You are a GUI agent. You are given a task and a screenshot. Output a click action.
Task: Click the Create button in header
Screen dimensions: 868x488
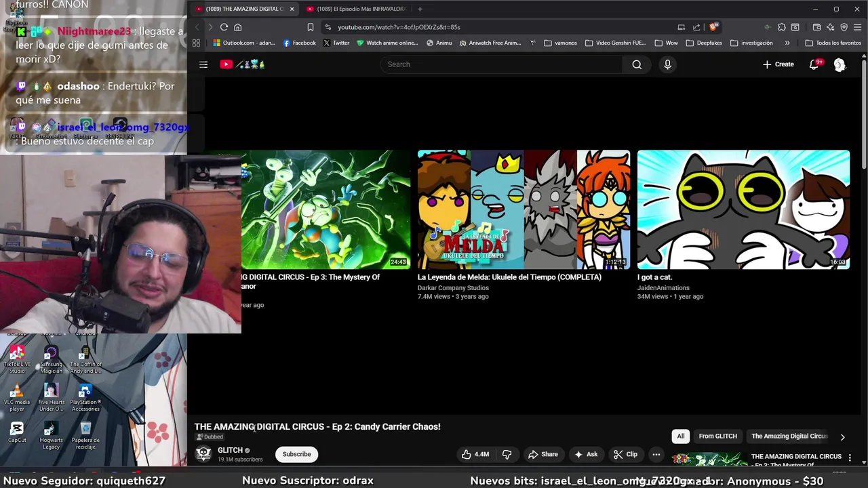tap(778, 64)
